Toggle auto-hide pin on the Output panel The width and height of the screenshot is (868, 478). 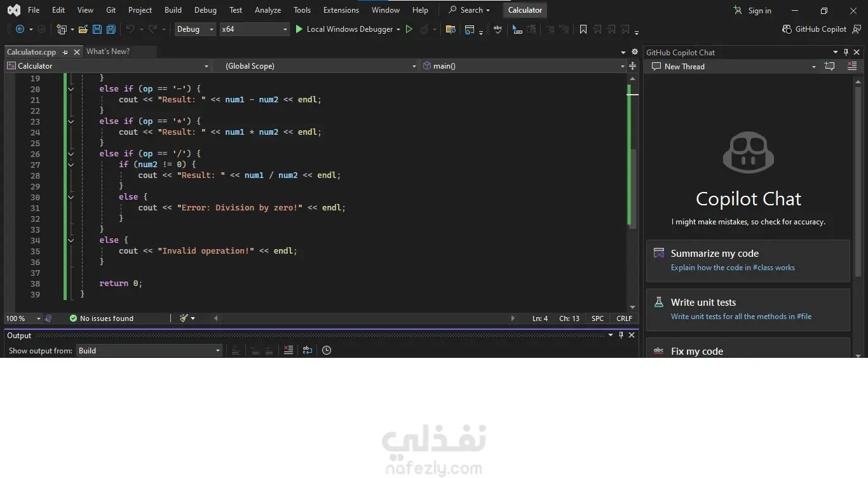[x=621, y=335]
